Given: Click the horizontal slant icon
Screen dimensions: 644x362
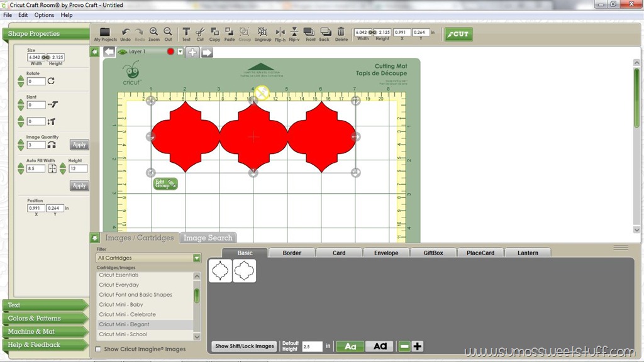Looking at the screenshot, I should click(x=53, y=105).
